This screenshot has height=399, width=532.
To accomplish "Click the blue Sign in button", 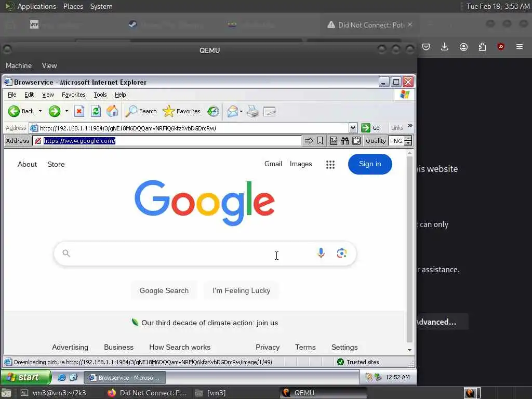I will [x=370, y=164].
